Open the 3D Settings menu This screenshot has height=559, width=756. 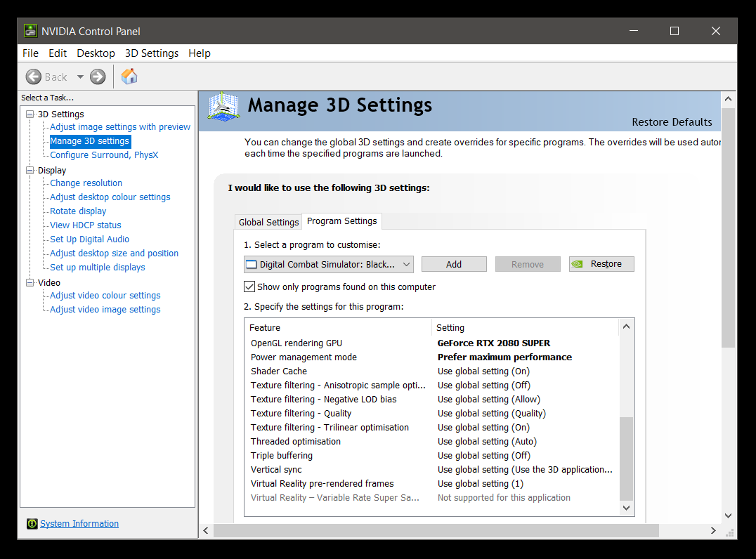[151, 53]
